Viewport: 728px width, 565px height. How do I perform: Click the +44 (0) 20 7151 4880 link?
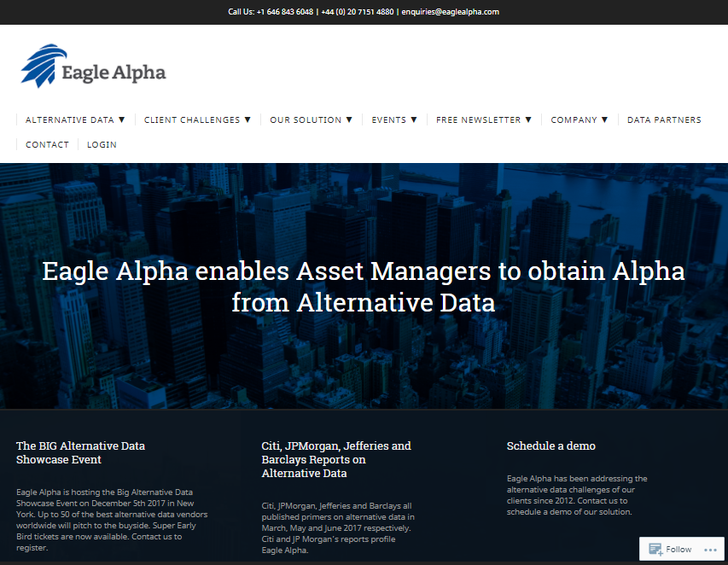pyautogui.click(x=357, y=12)
